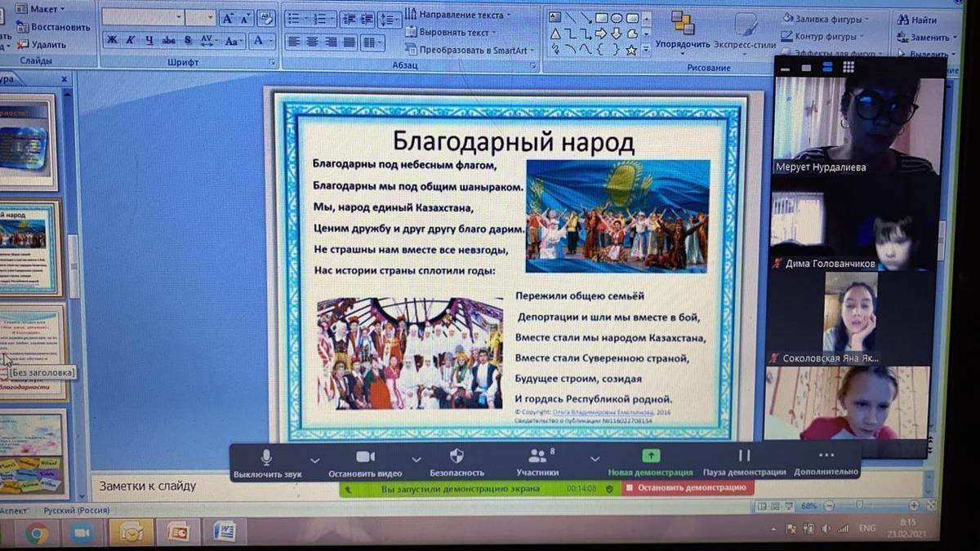The width and height of the screenshot is (980, 551).
Task: Adjust the zoom slider in the status bar
Action: point(857,506)
